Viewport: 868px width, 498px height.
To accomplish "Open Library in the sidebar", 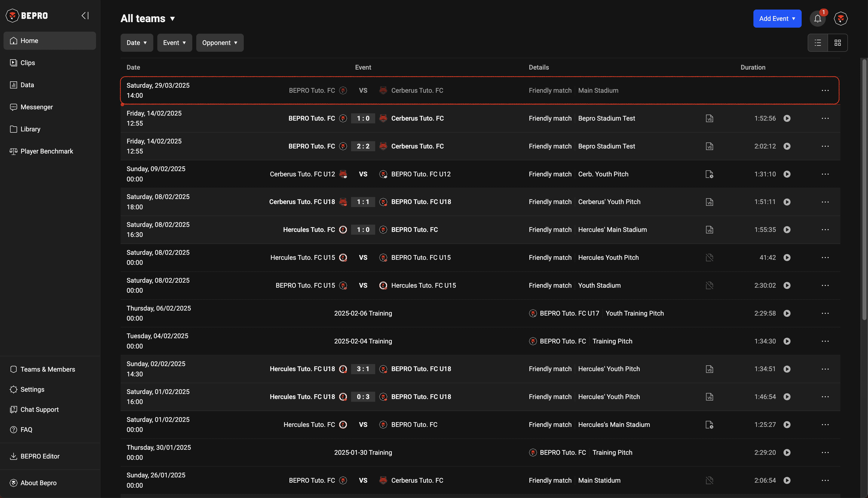I will click(x=50, y=129).
